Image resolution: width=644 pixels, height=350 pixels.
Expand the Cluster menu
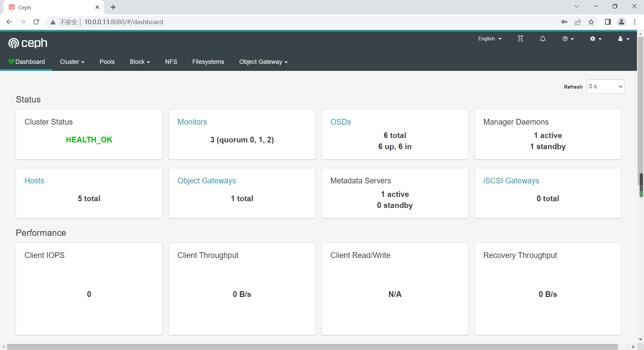[x=72, y=62]
